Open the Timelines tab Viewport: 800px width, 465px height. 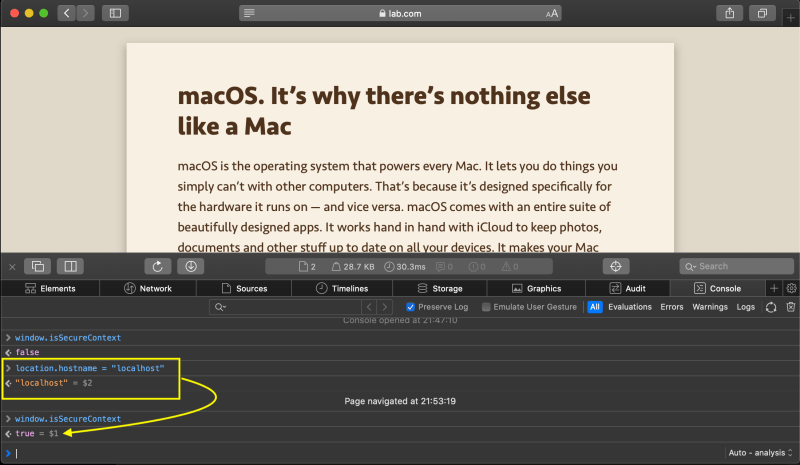(x=342, y=288)
